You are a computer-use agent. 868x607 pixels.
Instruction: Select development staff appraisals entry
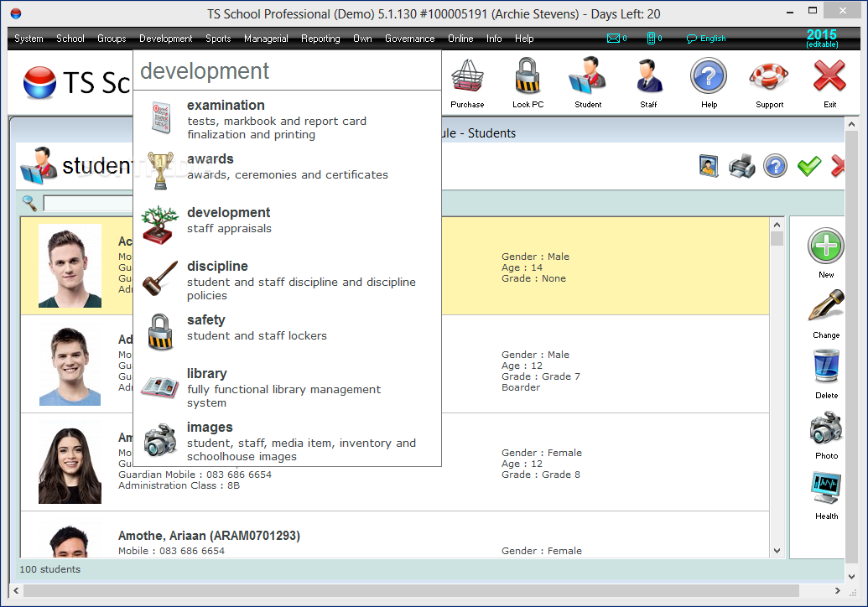[287, 224]
